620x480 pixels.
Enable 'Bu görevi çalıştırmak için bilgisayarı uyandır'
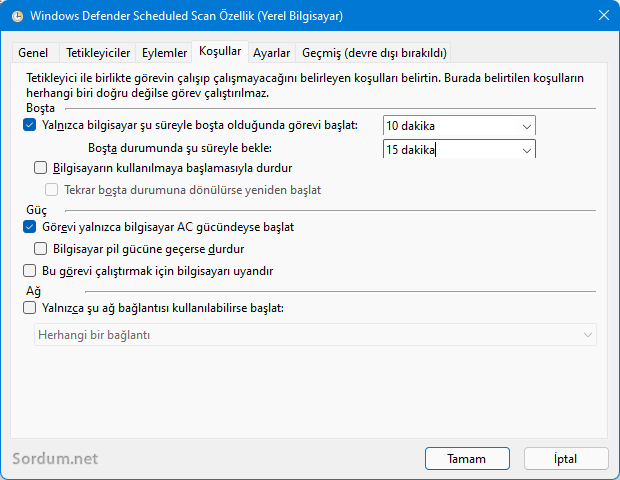[30, 271]
